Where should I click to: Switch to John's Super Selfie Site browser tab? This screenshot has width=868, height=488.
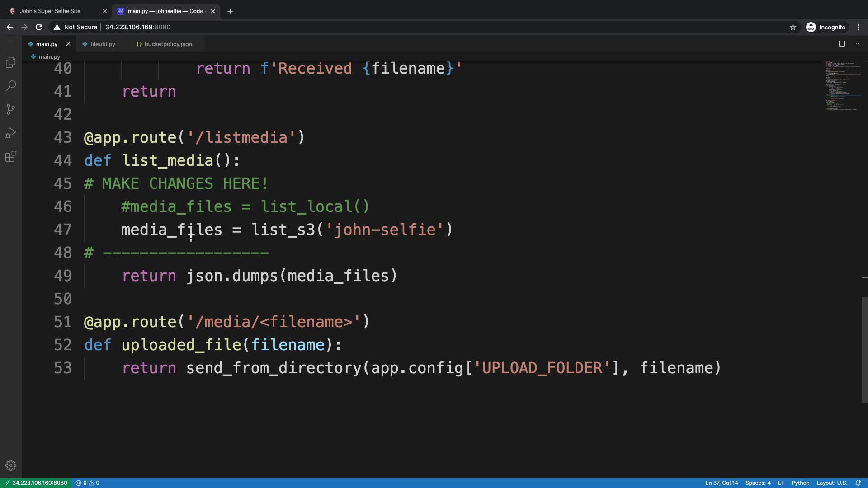50,11
